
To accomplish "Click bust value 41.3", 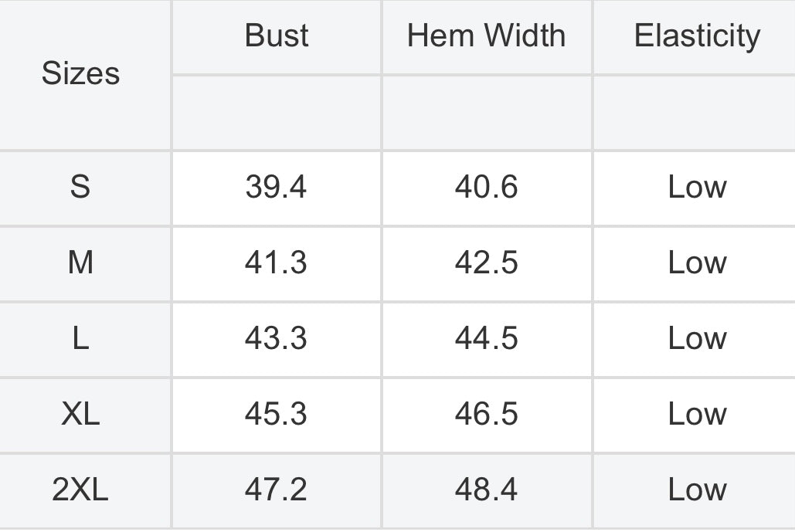I will (x=277, y=263).
